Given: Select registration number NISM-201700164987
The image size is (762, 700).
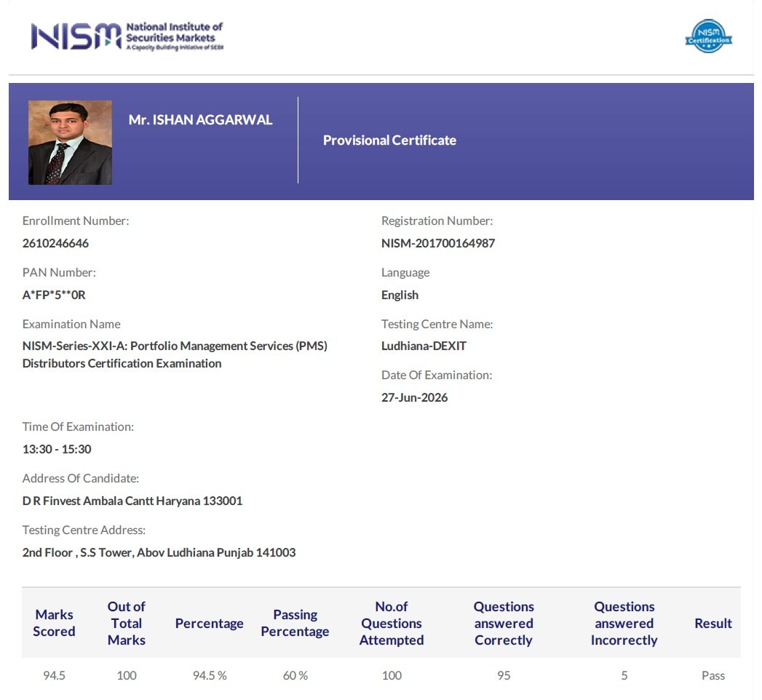Looking at the screenshot, I should (438, 243).
